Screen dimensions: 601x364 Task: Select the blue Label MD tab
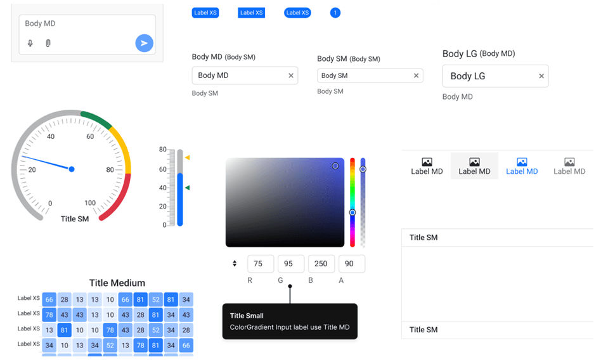pyautogui.click(x=522, y=166)
